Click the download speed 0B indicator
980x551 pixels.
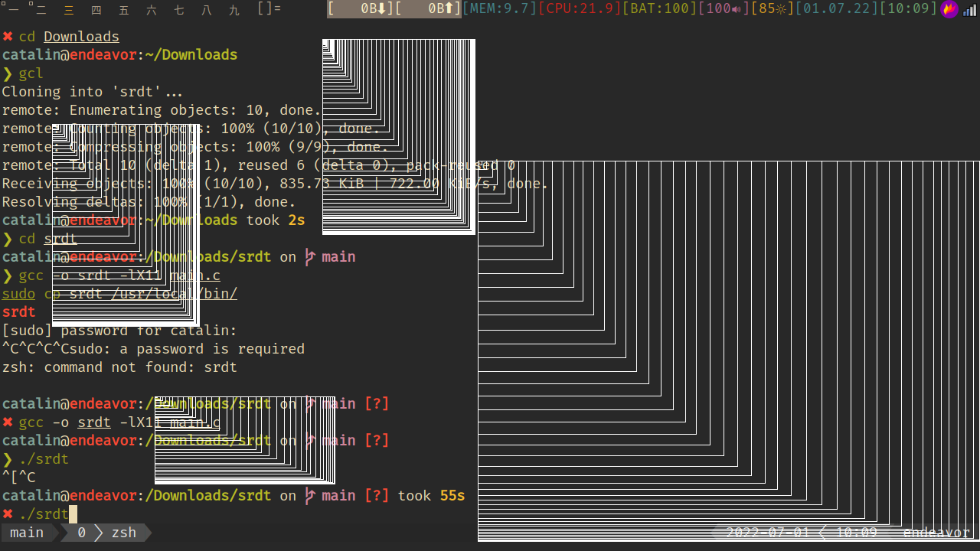point(361,9)
